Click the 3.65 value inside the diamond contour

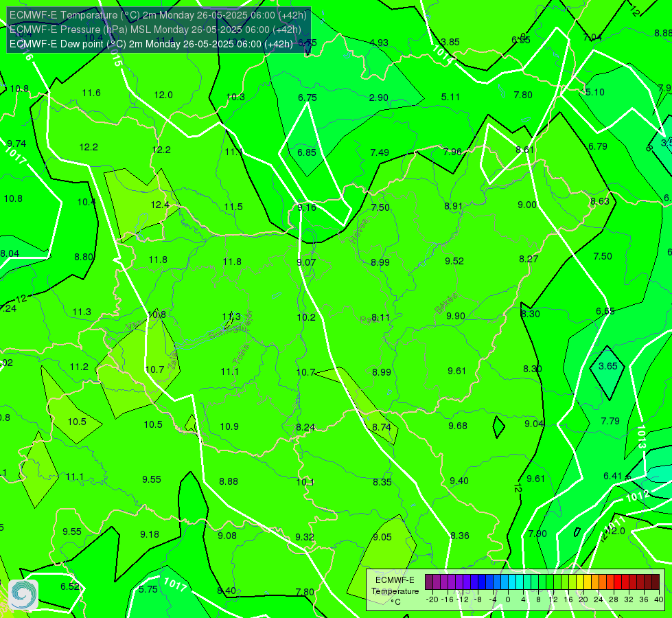(607, 366)
